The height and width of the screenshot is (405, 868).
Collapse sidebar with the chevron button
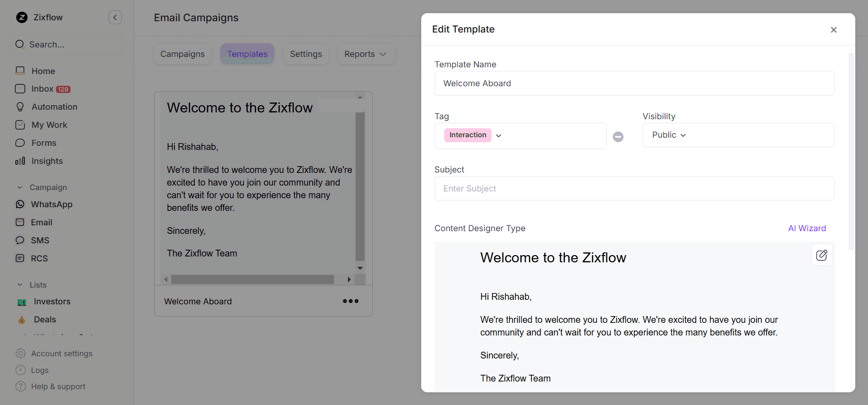tap(115, 18)
